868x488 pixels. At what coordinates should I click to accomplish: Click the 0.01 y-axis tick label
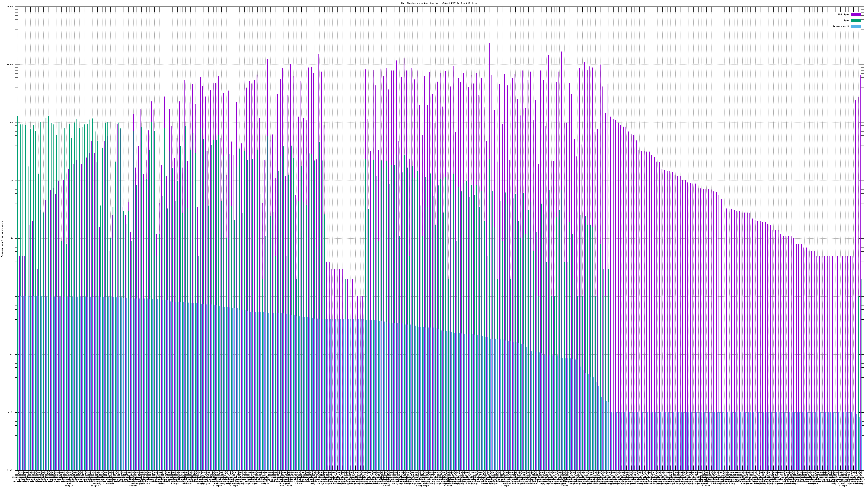[x=11, y=412]
